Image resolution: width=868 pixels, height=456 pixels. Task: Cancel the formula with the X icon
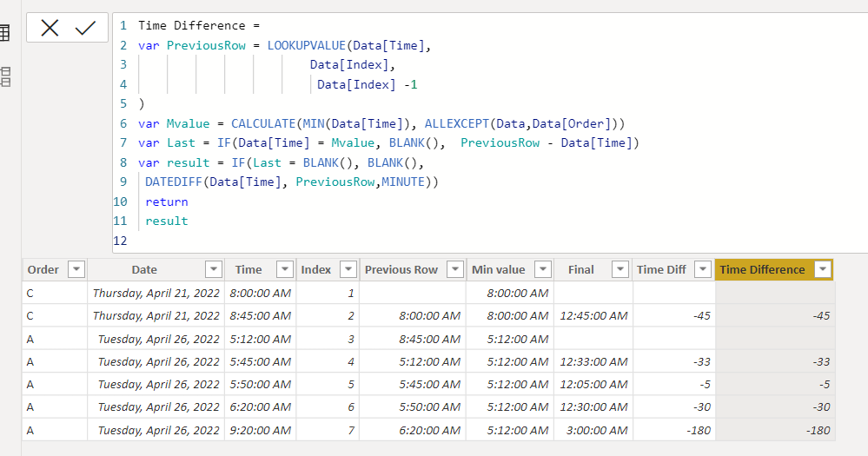pos(50,28)
